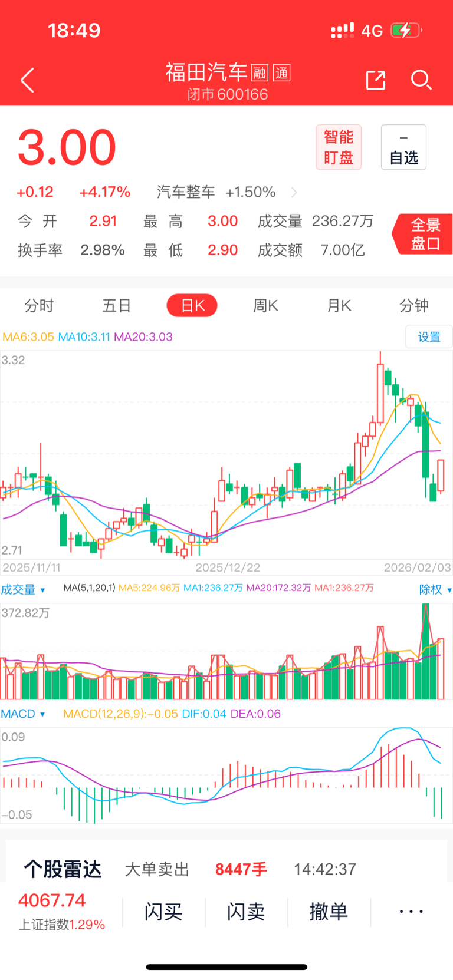The image size is (453, 980).
Task: Open 全景盘口 panoramic order book
Action: [424, 234]
